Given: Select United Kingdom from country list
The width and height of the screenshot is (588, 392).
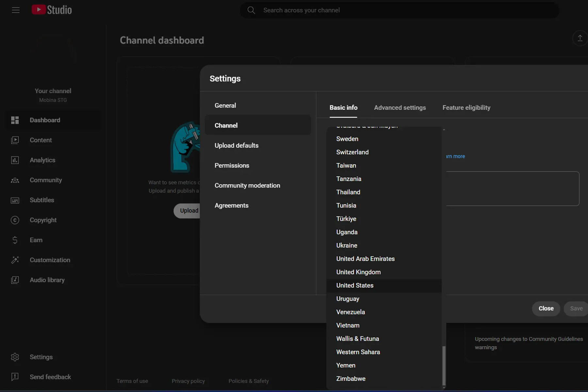Looking at the screenshot, I should 358,272.
